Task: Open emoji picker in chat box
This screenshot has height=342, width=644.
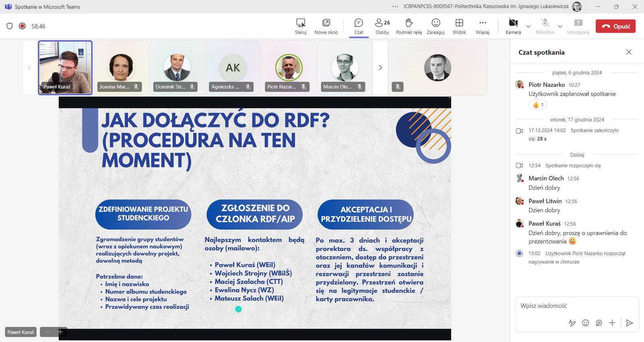Action: click(586, 323)
